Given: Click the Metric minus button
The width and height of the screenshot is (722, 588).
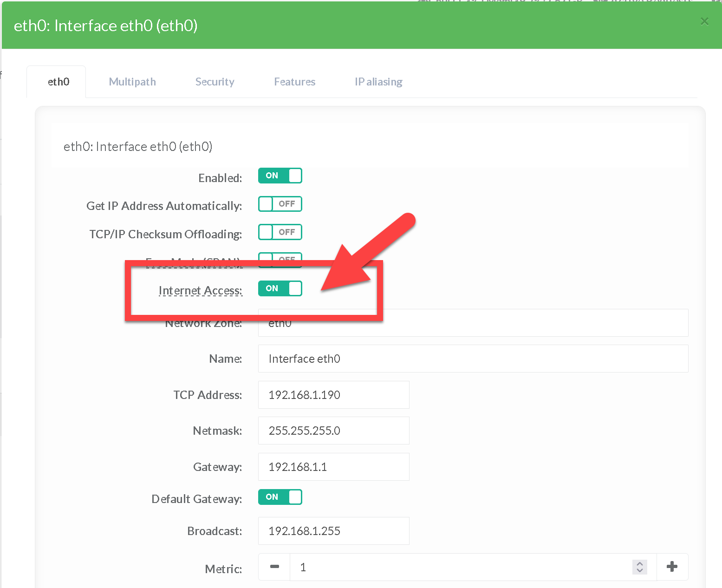Looking at the screenshot, I should (274, 567).
